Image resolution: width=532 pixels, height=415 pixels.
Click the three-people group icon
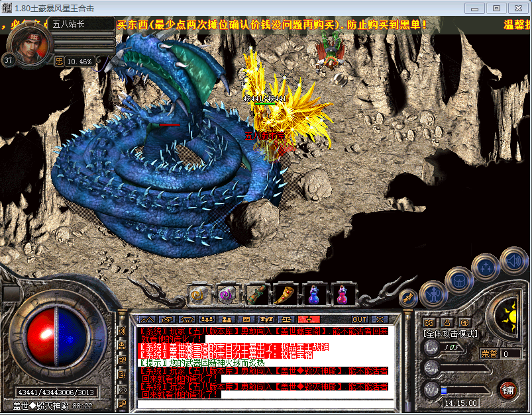pyautogui.click(x=207, y=320)
